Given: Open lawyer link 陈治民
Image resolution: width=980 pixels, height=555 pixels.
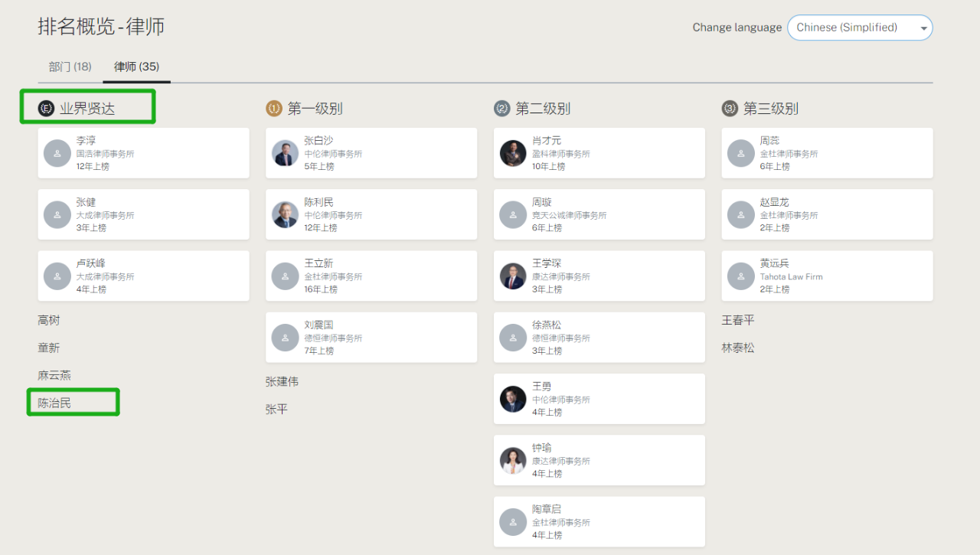Looking at the screenshot, I should 55,403.
